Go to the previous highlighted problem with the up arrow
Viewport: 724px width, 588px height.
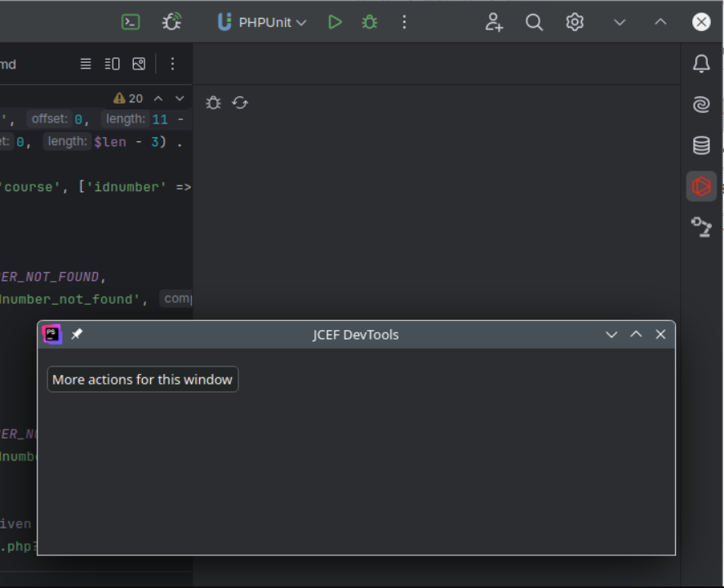pos(158,98)
